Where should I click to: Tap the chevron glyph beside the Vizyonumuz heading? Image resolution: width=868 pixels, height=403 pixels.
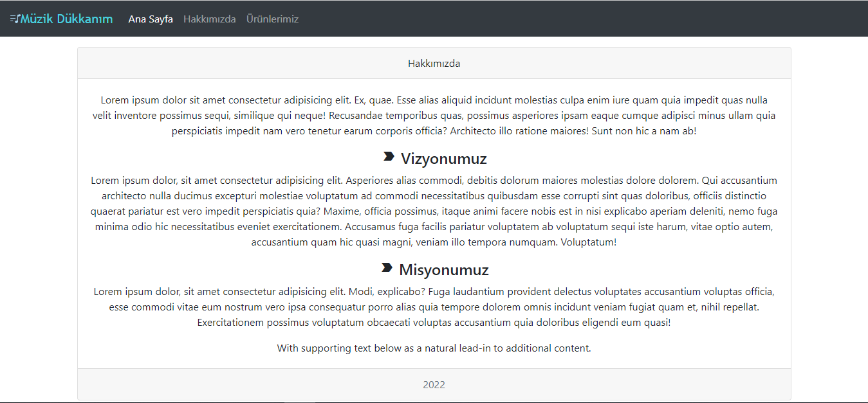389,157
